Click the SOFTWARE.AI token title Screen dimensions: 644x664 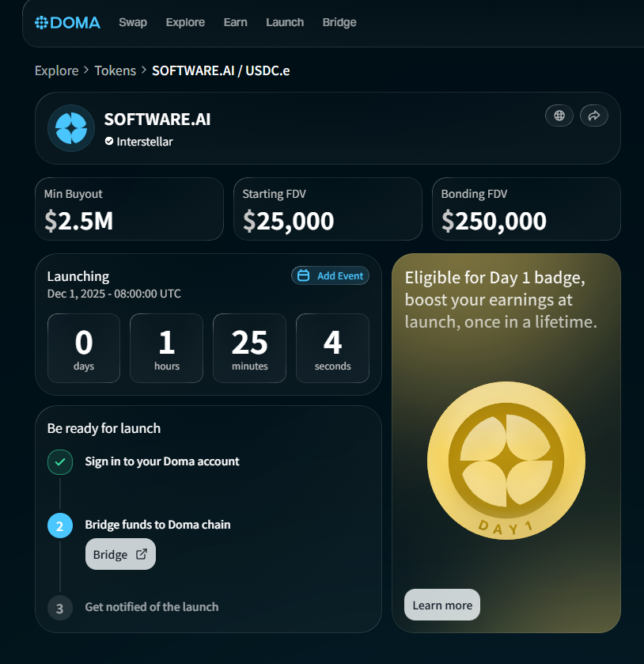coord(157,120)
